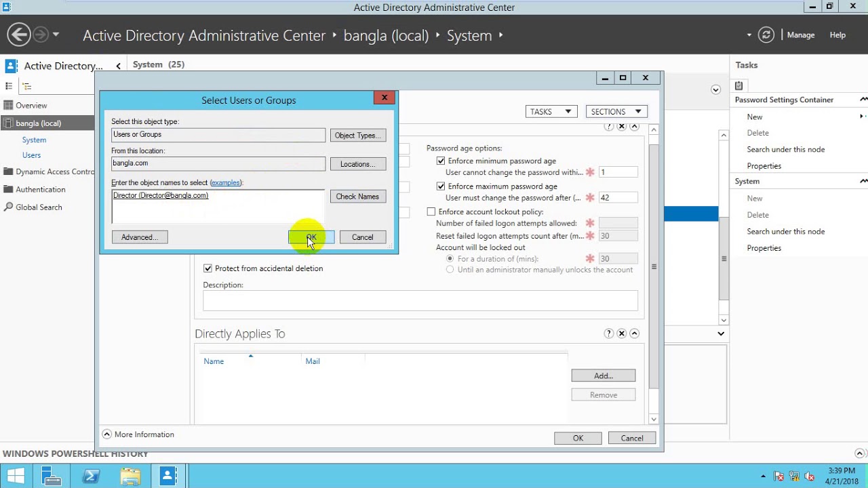The image size is (868, 488).
Task: Open File Explorer from taskbar
Action: (130, 476)
